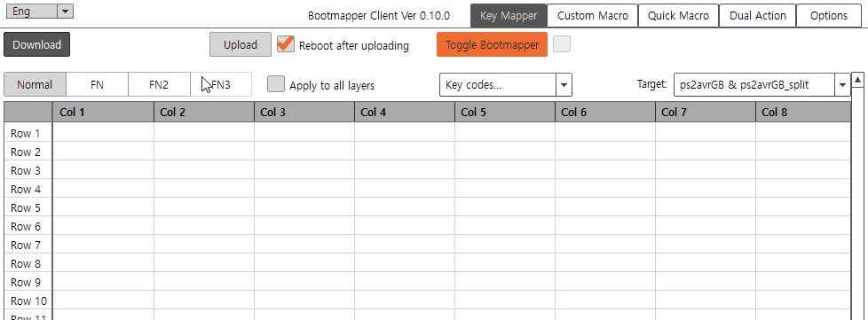The image size is (868, 320).
Task: Select the Normal layer
Action: pyautogui.click(x=35, y=84)
